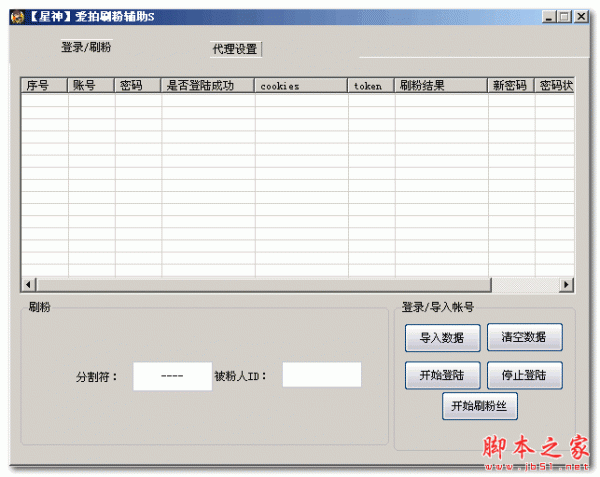Sort by the 账号 column header
The image size is (600, 477).
tap(91, 85)
